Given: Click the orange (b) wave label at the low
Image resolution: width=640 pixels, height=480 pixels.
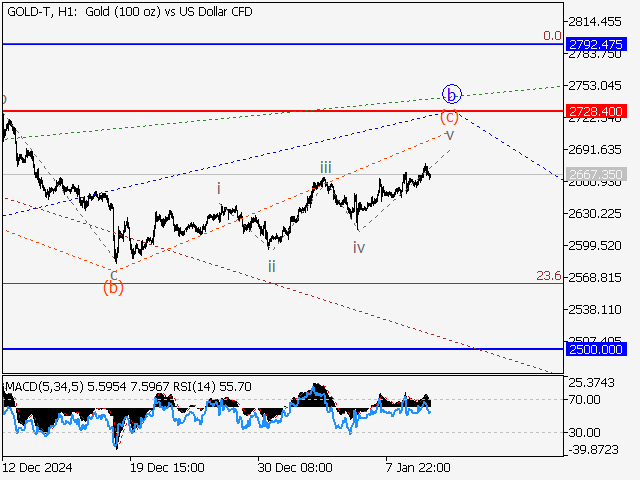Looking at the screenshot, I should [114, 288].
